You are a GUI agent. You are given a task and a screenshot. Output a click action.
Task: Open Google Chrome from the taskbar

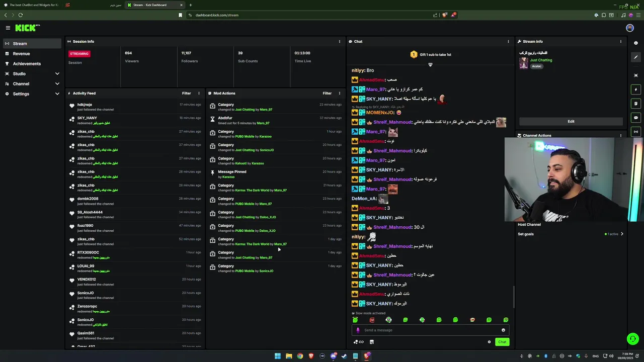300,356
